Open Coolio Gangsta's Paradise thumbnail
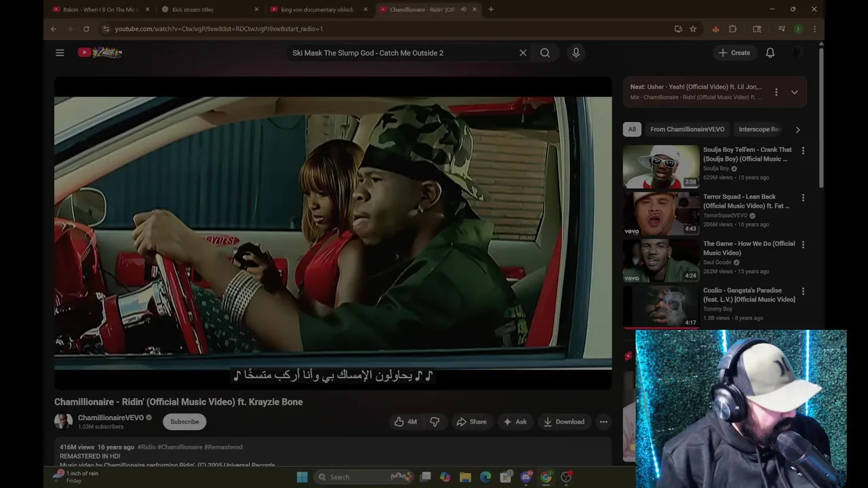The width and height of the screenshot is (868, 488). click(661, 306)
